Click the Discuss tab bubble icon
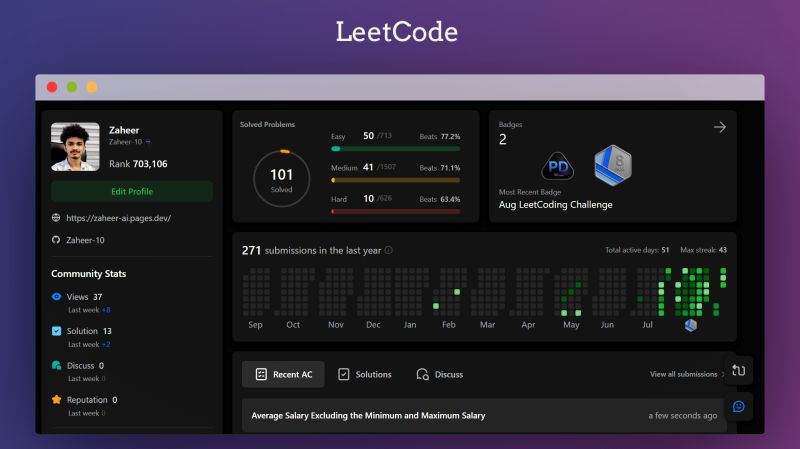Image resolution: width=800 pixels, height=449 pixels. coord(422,375)
